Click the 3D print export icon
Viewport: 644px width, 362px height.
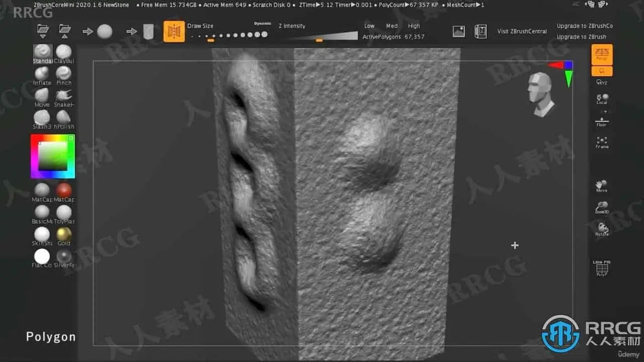tap(480, 31)
